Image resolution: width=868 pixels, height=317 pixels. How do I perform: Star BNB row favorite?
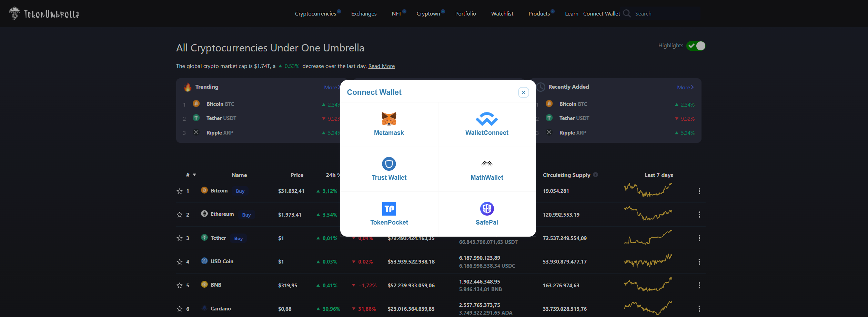click(180, 285)
